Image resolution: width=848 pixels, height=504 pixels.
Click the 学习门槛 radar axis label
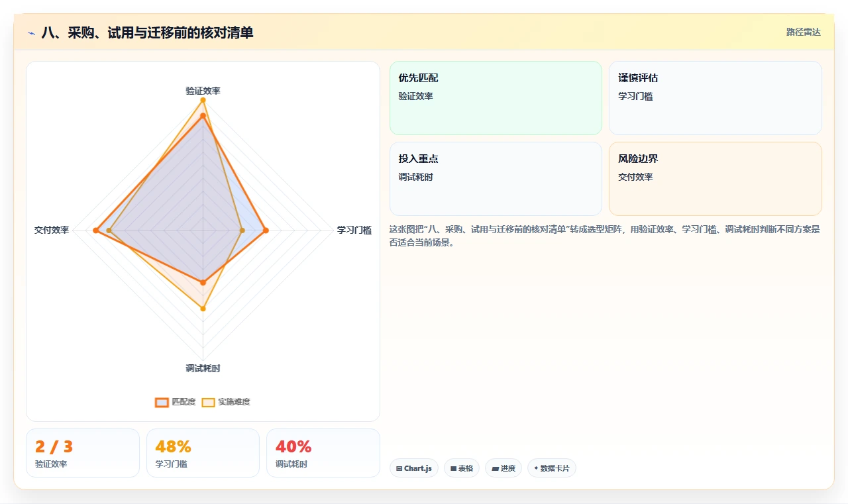354,230
